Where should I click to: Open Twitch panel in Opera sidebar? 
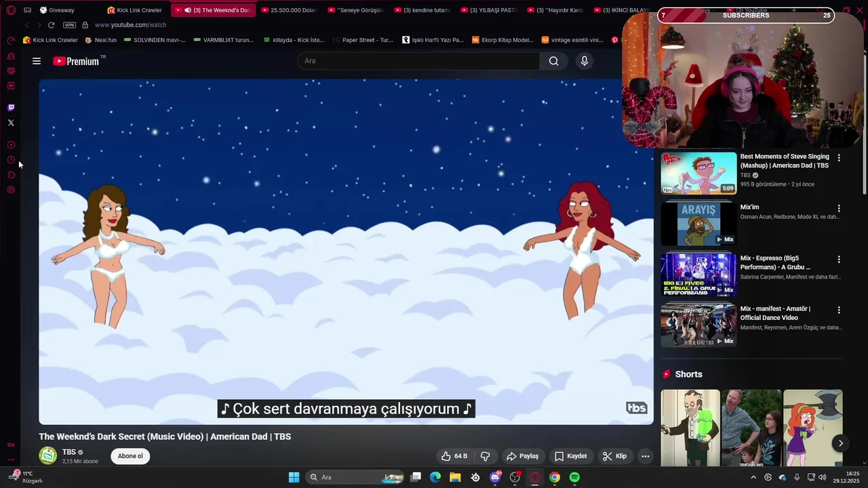tap(11, 107)
